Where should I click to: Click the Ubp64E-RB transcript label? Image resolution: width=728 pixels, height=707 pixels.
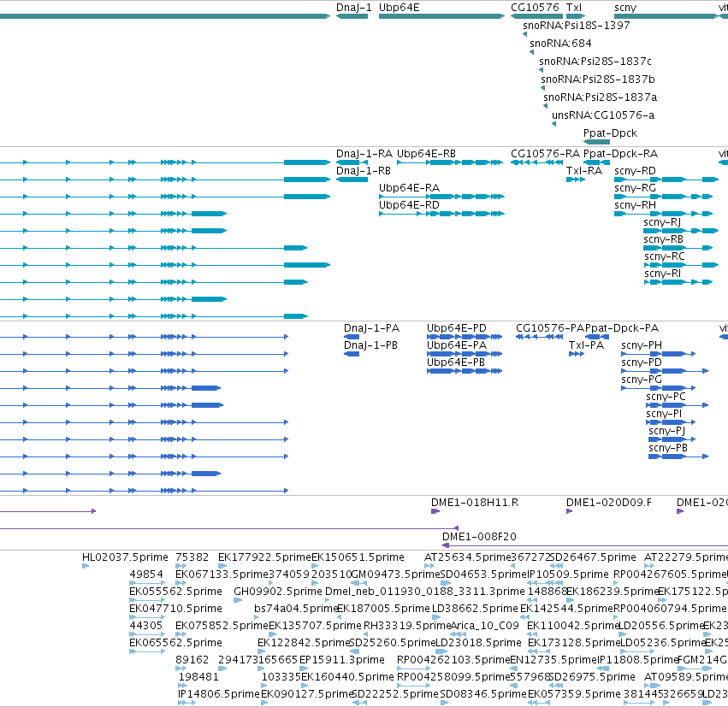[x=426, y=154]
